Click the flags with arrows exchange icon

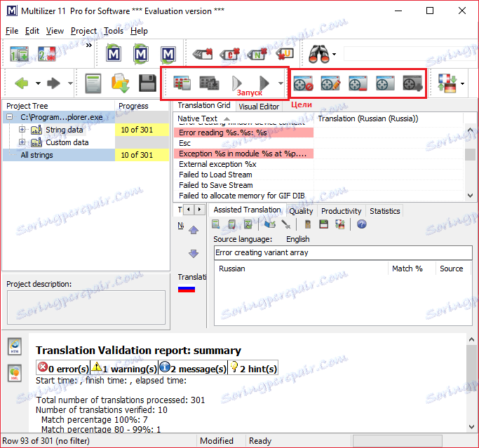point(447,83)
